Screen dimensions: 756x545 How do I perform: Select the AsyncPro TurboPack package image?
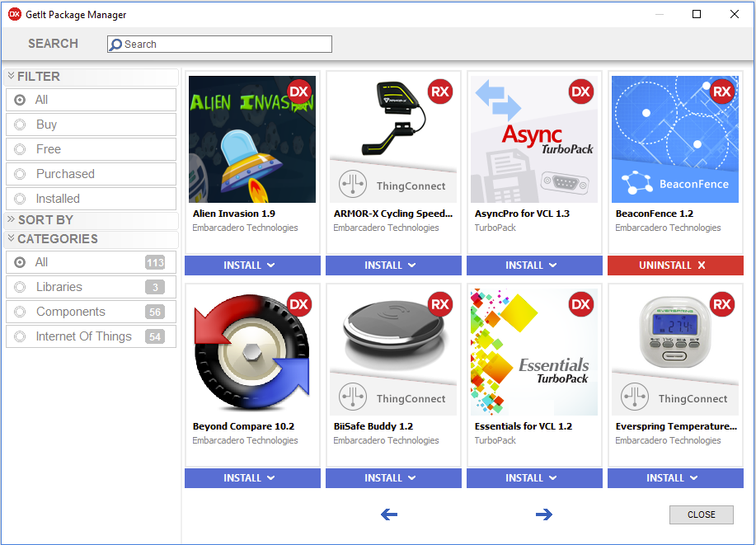(534, 139)
